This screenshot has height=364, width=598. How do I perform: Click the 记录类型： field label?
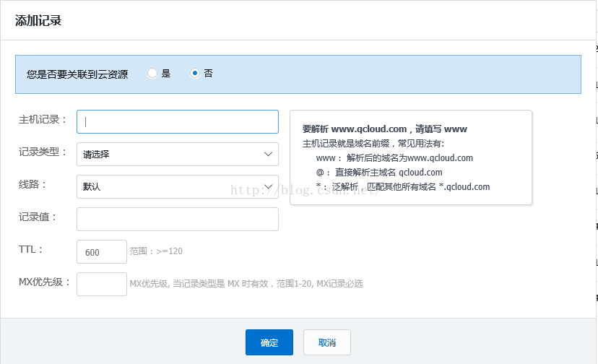click(x=43, y=152)
